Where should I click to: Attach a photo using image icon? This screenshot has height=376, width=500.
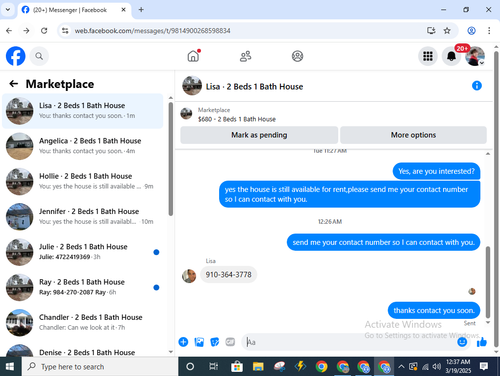[199, 342]
